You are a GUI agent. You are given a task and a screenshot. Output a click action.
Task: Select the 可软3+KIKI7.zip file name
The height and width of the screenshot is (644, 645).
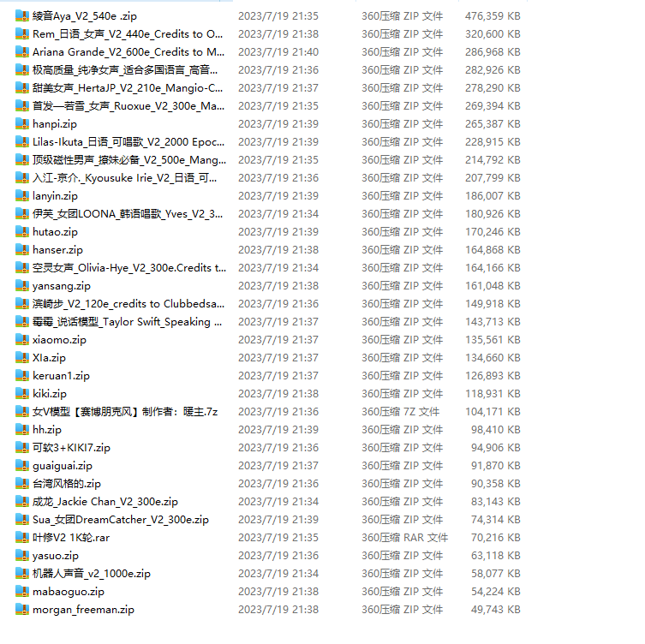click(72, 448)
